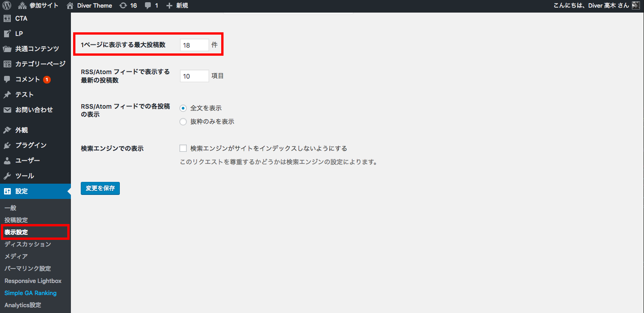Click the user avatar in top right
The width and height of the screenshot is (644, 313).
coord(635,5)
